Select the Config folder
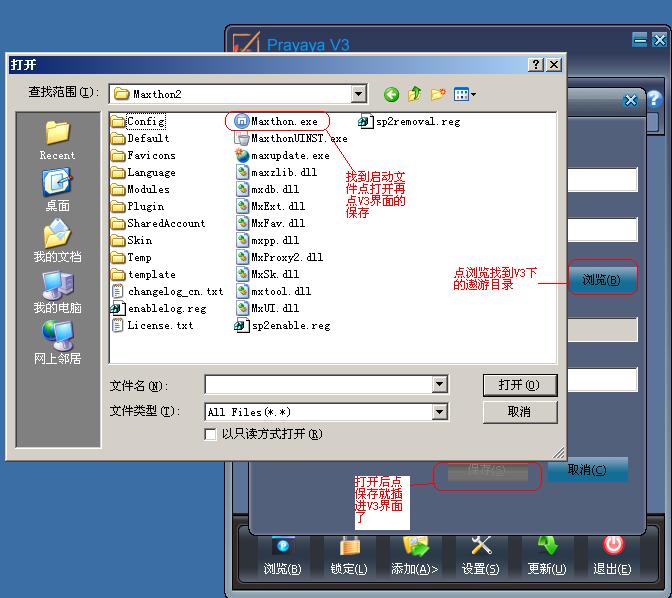 pyautogui.click(x=138, y=121)
